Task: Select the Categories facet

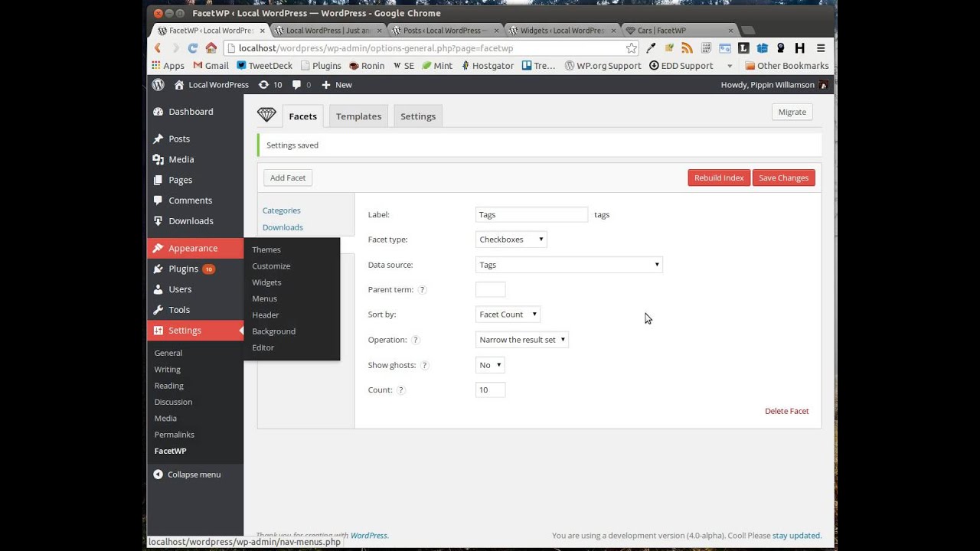Action: tap(281, 210)
